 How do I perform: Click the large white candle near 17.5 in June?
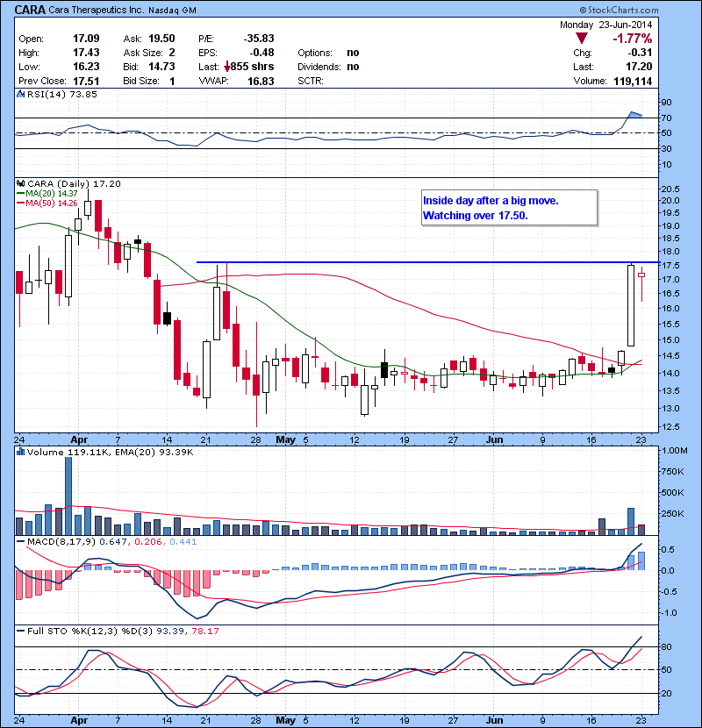630,305
